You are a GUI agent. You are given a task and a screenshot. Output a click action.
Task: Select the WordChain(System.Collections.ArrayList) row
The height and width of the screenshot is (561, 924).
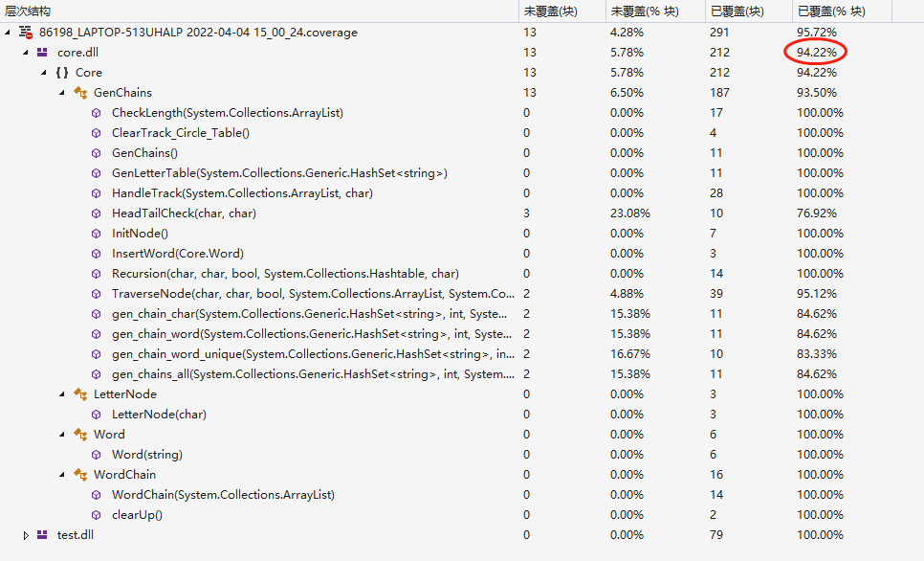tap(223, 494)
